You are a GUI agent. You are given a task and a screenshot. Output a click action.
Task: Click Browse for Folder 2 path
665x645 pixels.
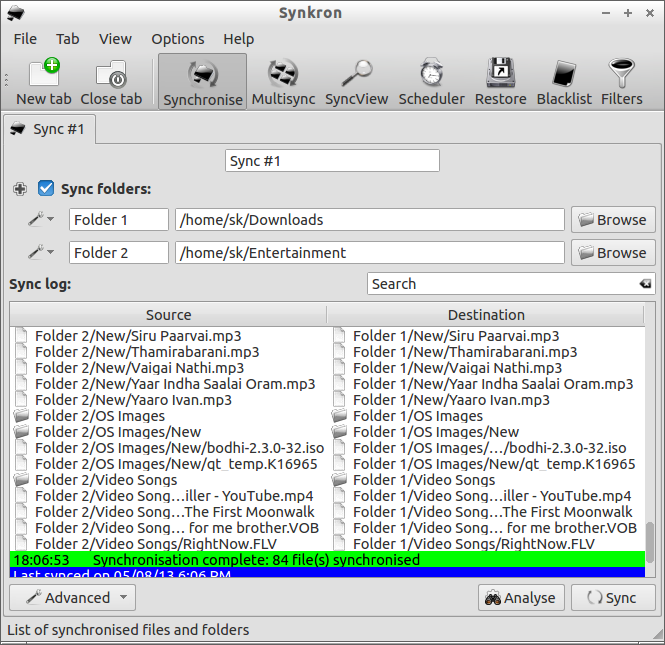pos(613,253)
